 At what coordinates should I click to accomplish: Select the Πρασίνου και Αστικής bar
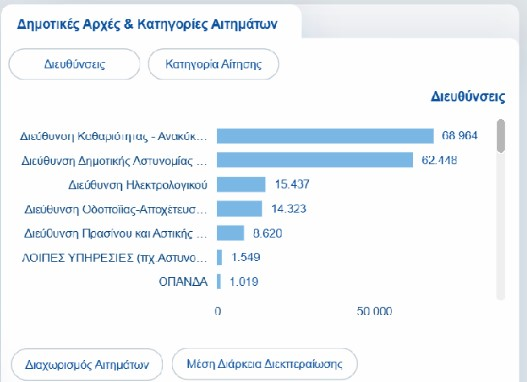pyautogui.click(x=230, y=233)
